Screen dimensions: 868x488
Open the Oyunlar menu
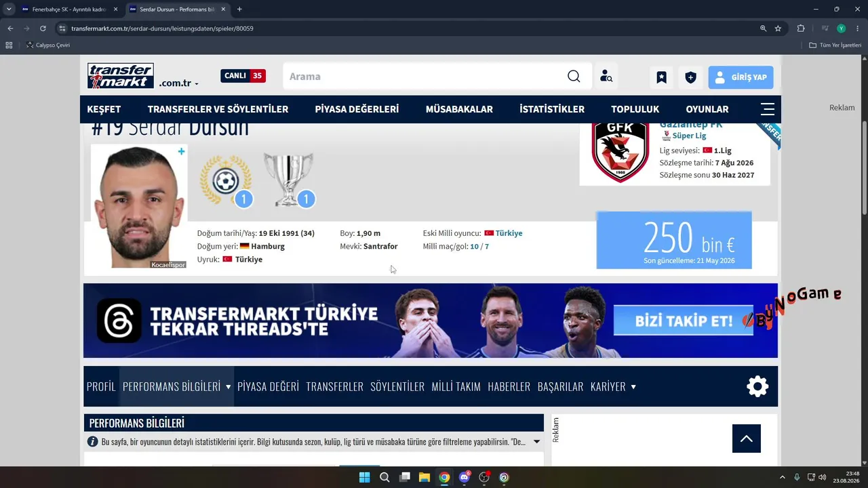pos(707,109)
